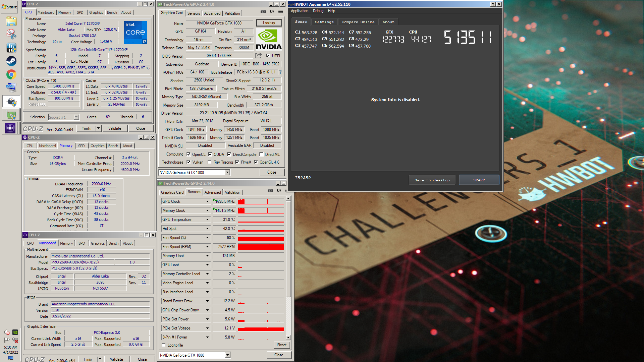Image resolution: width=644 pixels, height=362 pixels.
Task: Enable the DirectML checkbox
Action: click(x=261, y=155)
